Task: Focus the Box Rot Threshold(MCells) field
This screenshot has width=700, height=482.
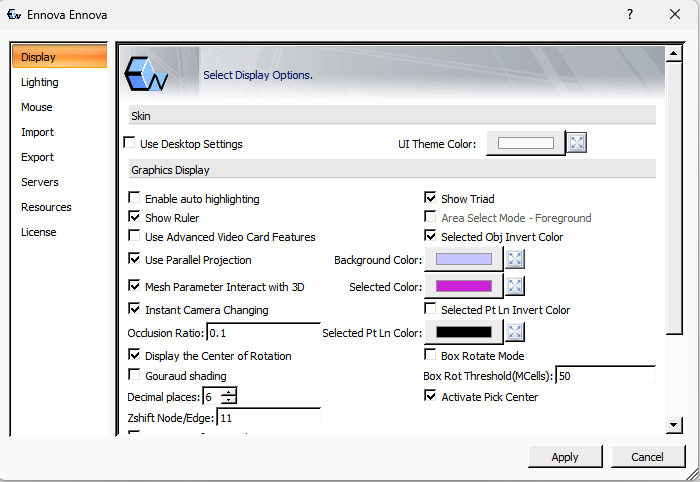Action: (x=606, y=376)
